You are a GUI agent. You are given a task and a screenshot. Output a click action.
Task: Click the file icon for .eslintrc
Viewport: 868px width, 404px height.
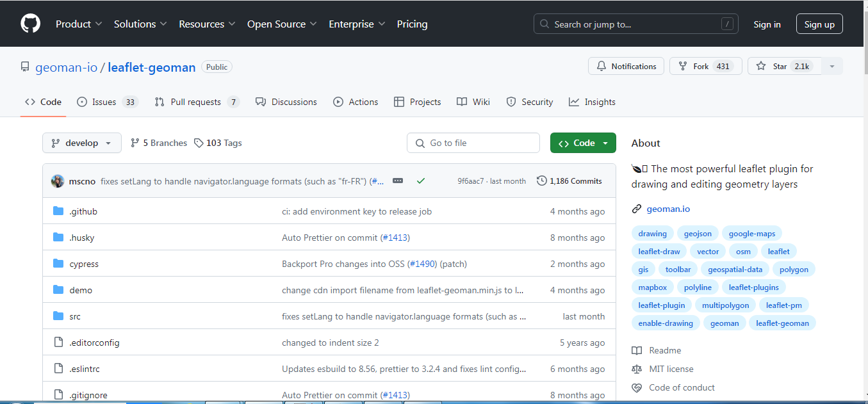click(58, 369)
